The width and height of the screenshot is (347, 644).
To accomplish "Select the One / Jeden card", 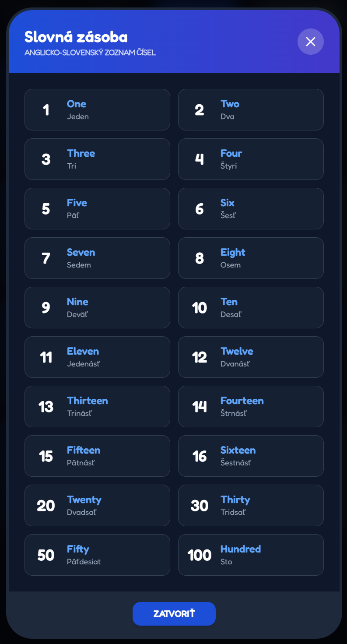I will pos(97,110).
